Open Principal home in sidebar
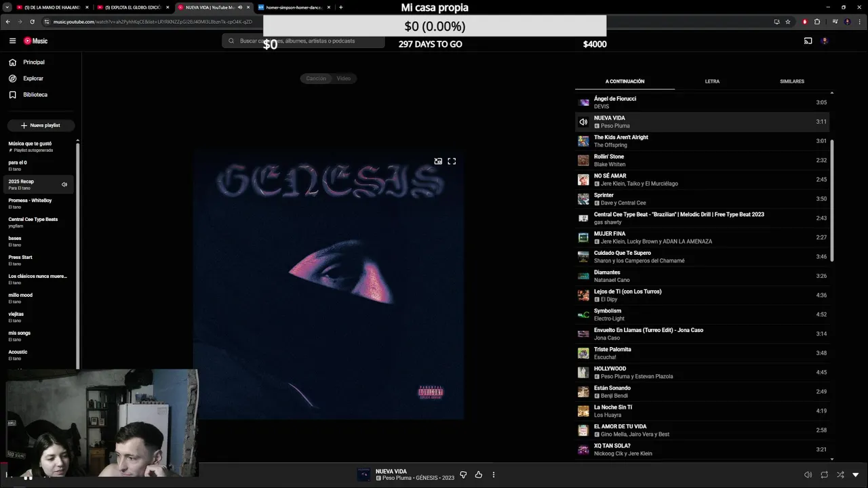 [40, 62]
